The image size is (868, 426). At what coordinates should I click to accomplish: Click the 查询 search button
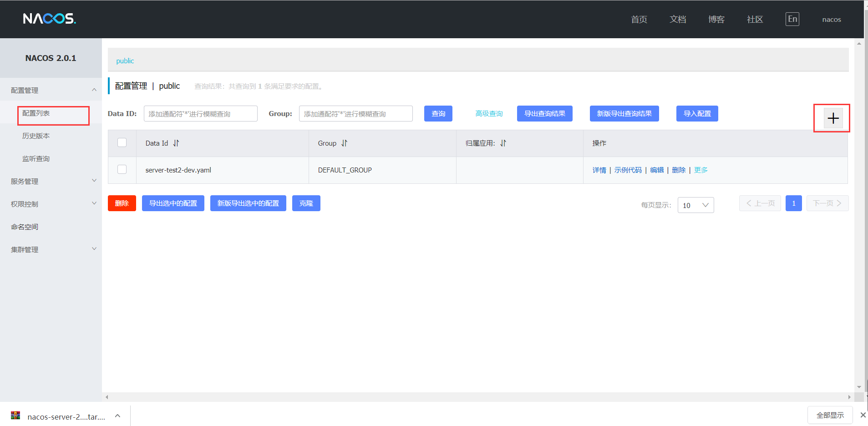pyautogui.click(x=438, y=114)
